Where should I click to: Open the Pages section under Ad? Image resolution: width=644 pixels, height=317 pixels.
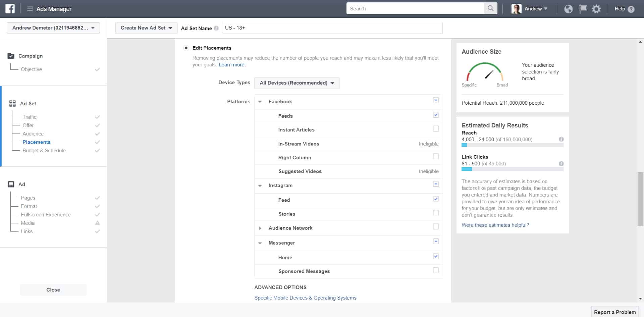point(28,198)
